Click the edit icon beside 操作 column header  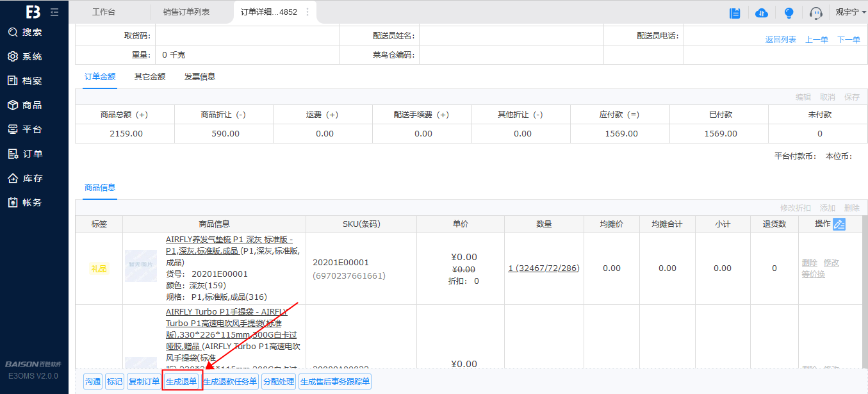(x=839, y=224)
